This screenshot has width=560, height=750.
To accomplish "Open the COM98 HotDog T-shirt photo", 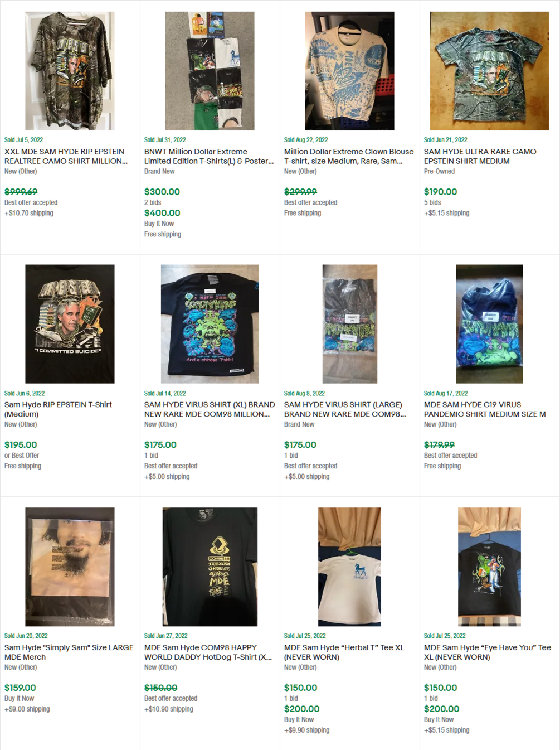I will pos(210,567).
